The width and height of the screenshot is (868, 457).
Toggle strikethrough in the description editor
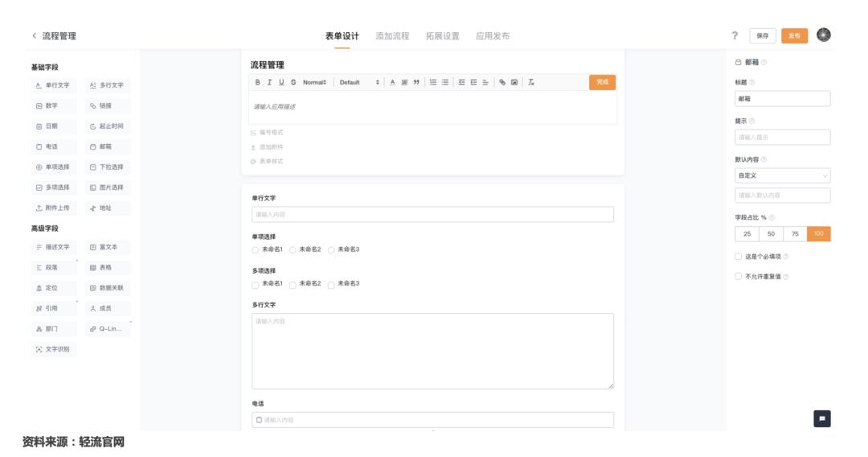click(293, 82)
